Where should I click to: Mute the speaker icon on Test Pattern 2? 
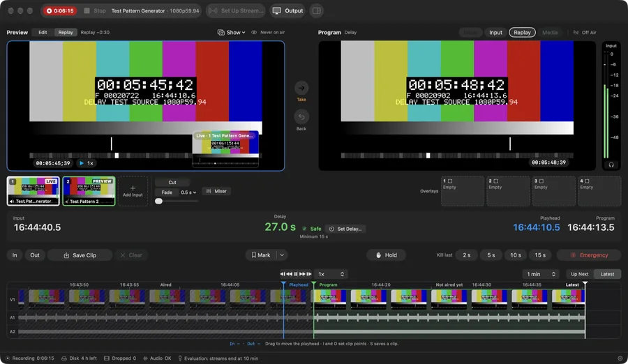click(66, 202)
